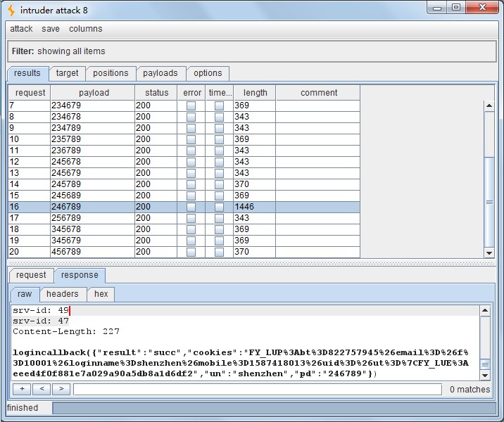Switch to the payloads tab
The height and width of the screenshot is (422, 504).
pyautogui.click(x=160, y=73)
